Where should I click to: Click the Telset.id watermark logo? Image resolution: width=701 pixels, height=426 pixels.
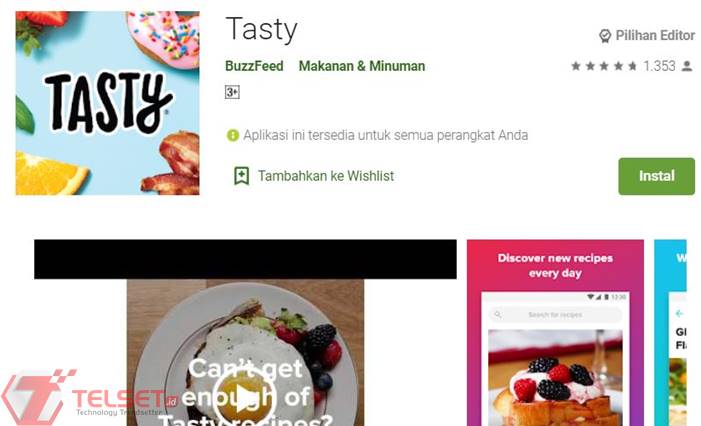pos(87,397)
